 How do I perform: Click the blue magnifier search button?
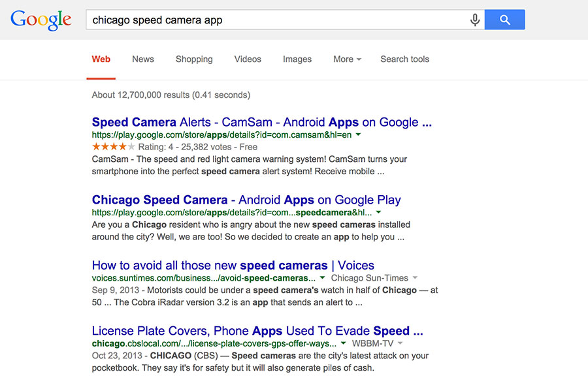click(505, 20)
